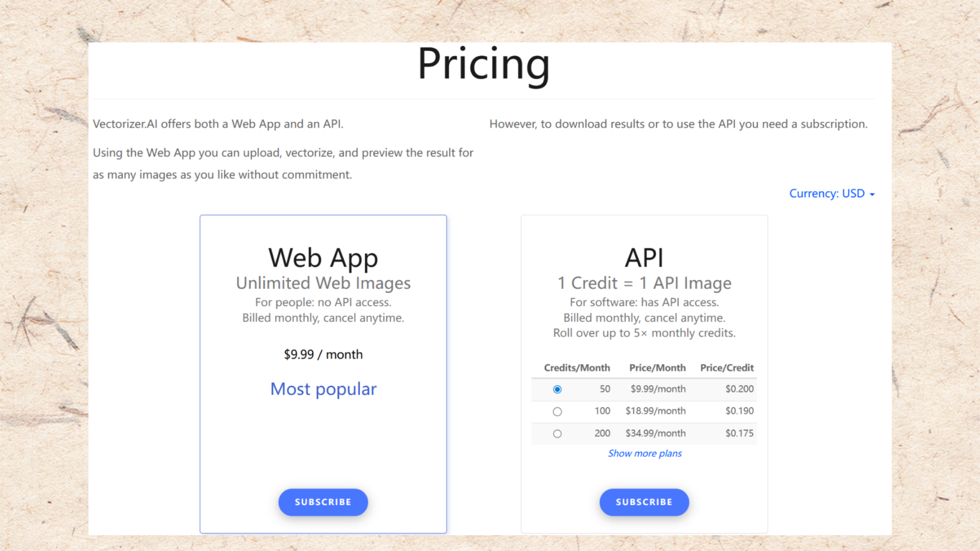This screenshot has height=551, width=980.
Task: Expand additional plans via Show more plans
Action: [x=644, y=453]
